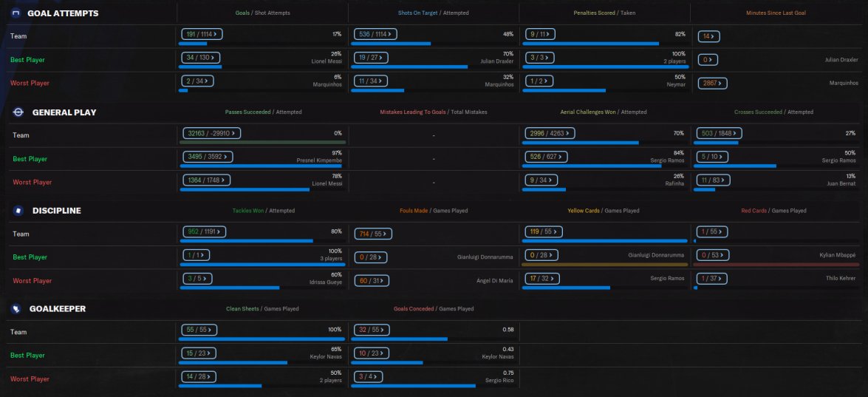
Task: Click Red Cards / Games Played header
Action: [x=773, y=211]
